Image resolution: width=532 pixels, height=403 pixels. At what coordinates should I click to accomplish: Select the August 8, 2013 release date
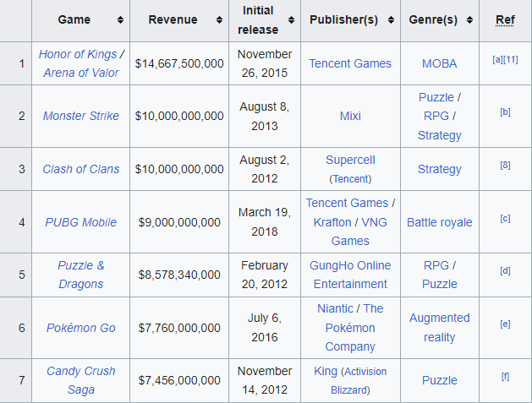point(265,117)
